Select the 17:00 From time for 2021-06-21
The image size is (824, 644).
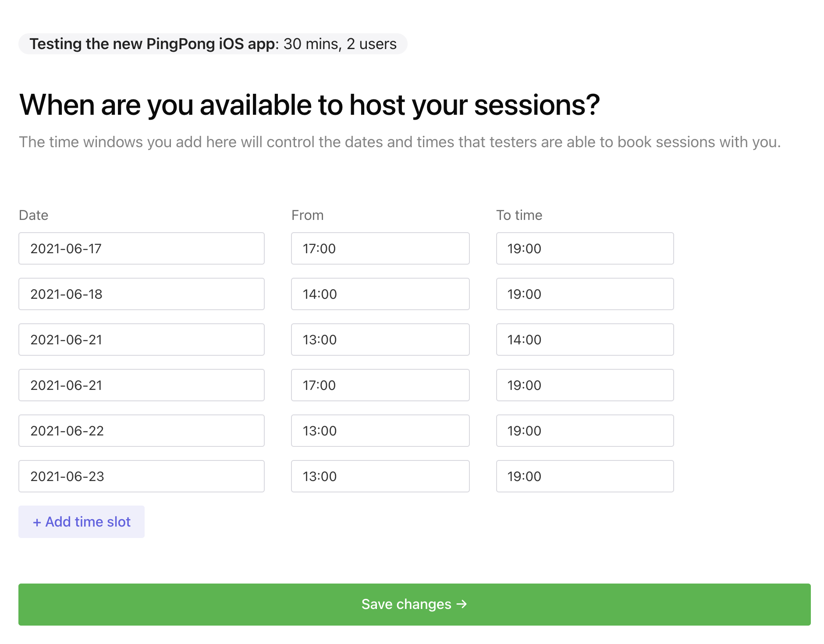(x=380, y=385)
